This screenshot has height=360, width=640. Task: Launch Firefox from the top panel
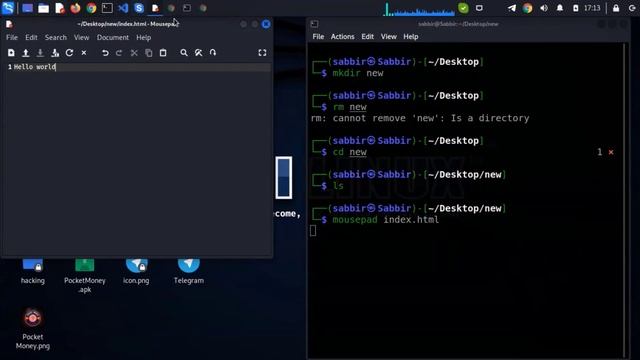[76, 8]
